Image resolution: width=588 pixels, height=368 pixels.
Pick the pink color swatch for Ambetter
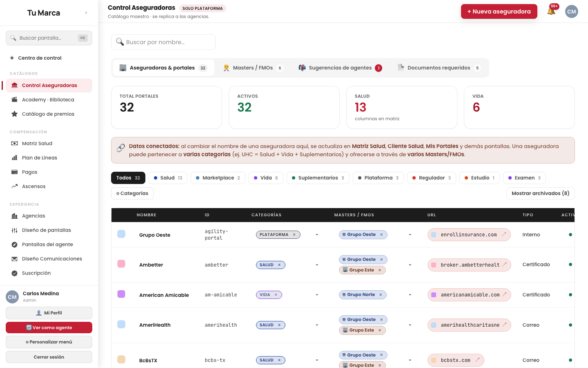pos(121,264)
